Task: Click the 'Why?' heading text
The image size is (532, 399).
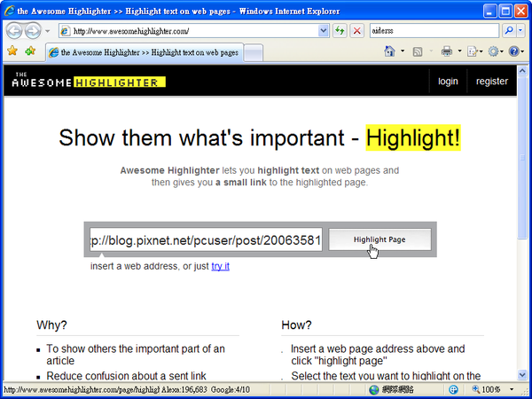Action: point(51,325)
